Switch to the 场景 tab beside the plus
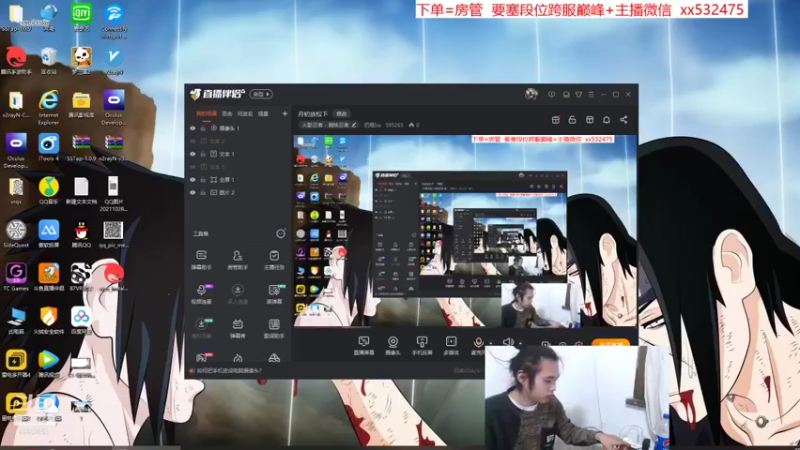Image resolution: width=800 pixels, height=450 pixels. (x=263, y=113)
